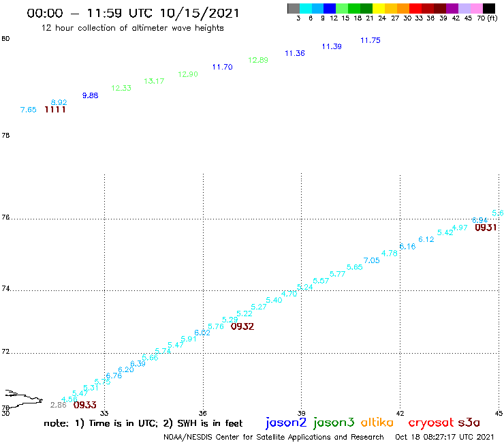504x443 pixels.
Task: Click the 5.42 wave height
Action: tap(445, 232)
